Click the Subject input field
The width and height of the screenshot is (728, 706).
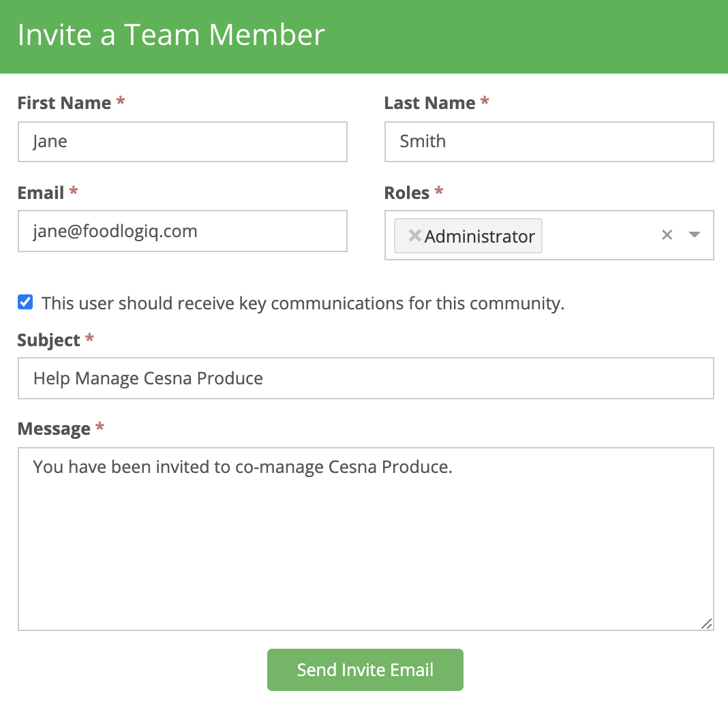(365, 378)
